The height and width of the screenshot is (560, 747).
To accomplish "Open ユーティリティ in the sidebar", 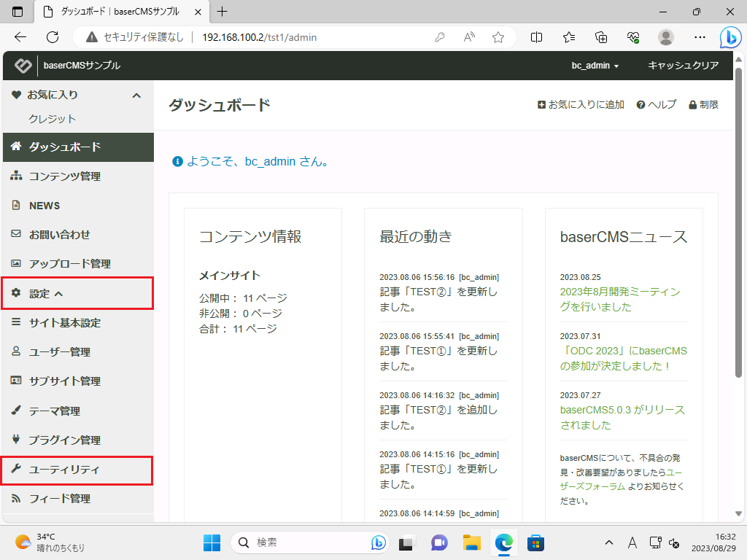I will point(64,470).
